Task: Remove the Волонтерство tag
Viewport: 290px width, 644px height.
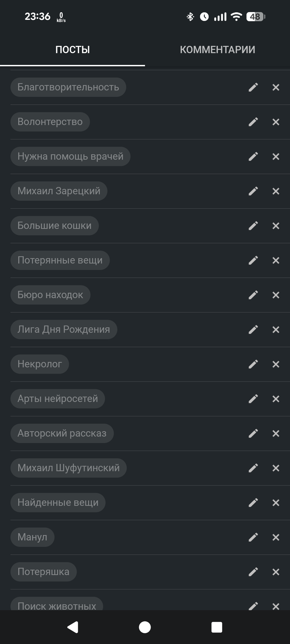Action: (x=276, y=122)
